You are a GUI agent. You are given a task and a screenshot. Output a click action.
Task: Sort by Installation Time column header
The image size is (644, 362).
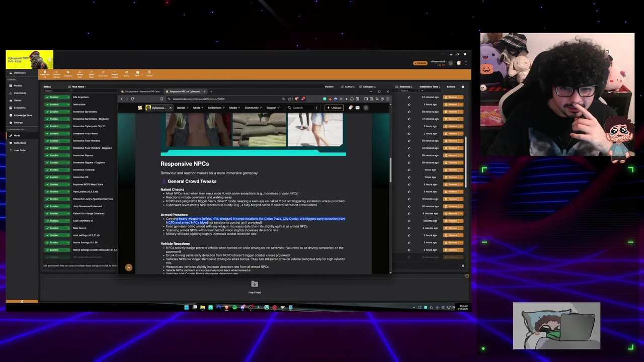429,86
